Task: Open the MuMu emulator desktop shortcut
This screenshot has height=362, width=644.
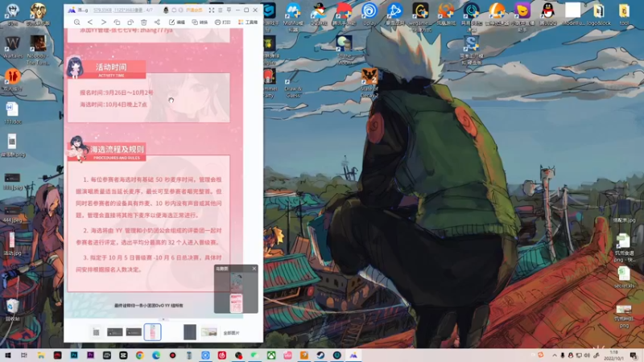Action: click(293, 16)
